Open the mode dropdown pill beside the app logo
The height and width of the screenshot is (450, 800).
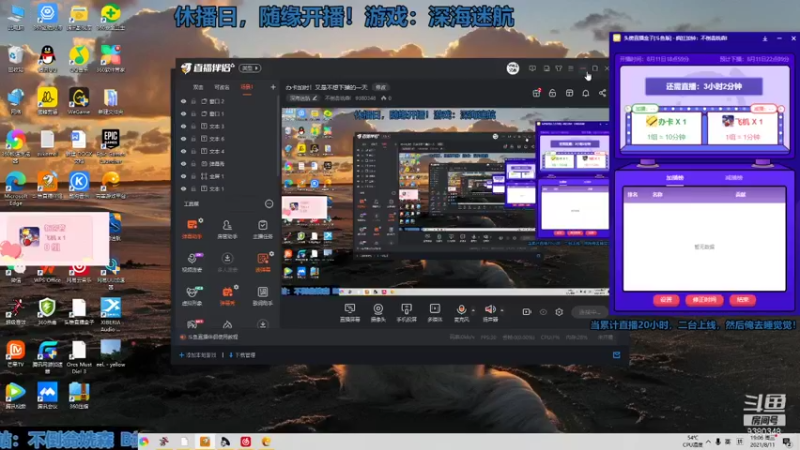(x=250, y=68)
